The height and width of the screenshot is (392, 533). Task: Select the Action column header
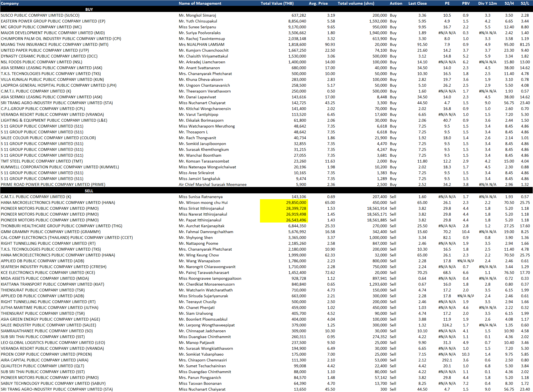point(396,3)
